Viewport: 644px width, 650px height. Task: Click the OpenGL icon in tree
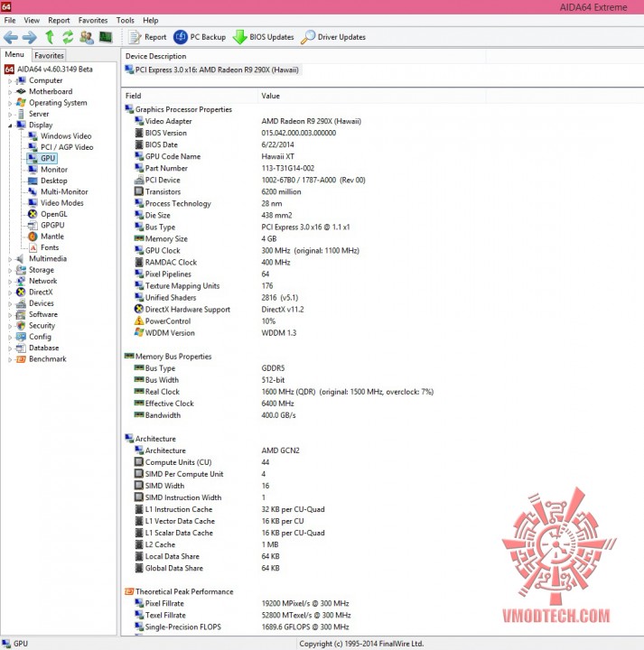point(33,214)
